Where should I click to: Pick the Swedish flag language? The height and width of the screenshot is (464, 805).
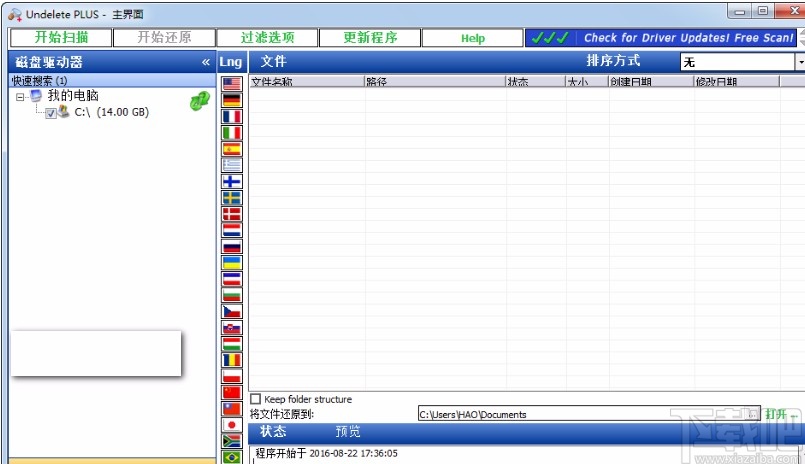[x=232, y=198]
